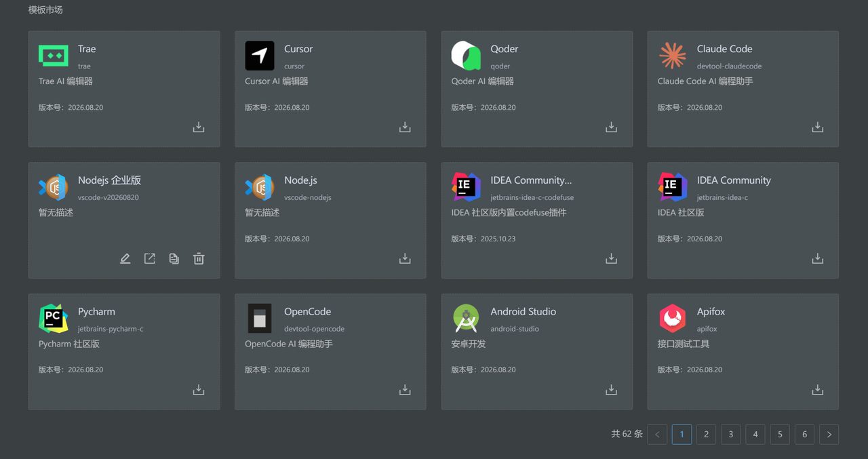
Task: Click the Android Studio logo
Action: 466,319
